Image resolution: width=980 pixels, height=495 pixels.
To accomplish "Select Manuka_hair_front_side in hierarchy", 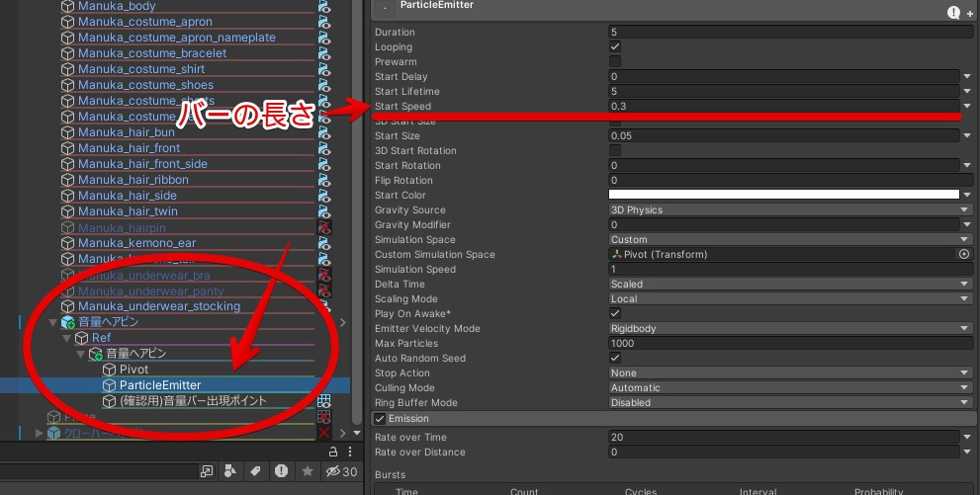I will (x=142, y=164).
